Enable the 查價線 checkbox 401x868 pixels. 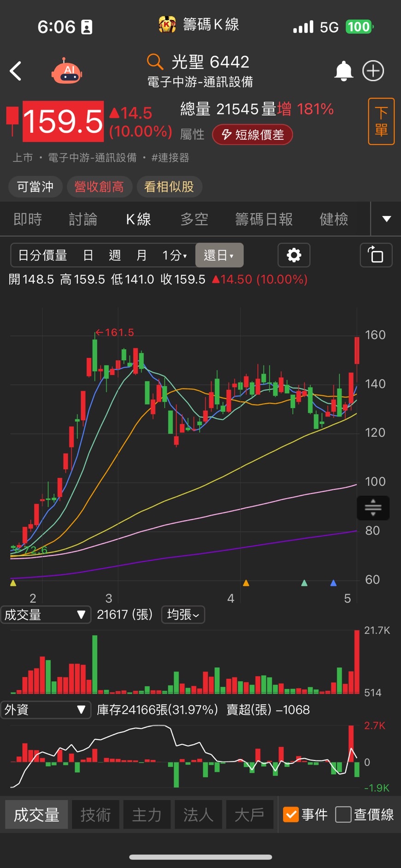(x=343, y=814)
